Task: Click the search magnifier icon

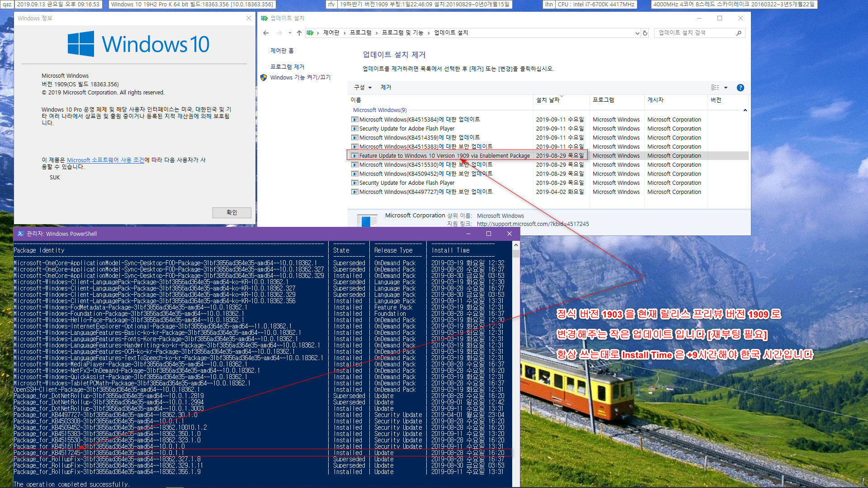Action: pyautogui.click(x=739, y=33)
